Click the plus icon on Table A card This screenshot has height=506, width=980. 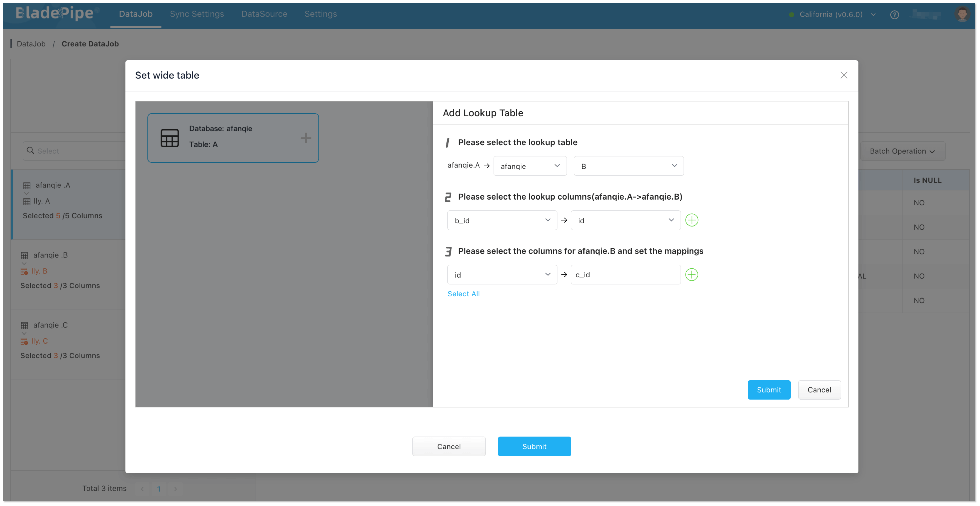click(x=306, y=138)
